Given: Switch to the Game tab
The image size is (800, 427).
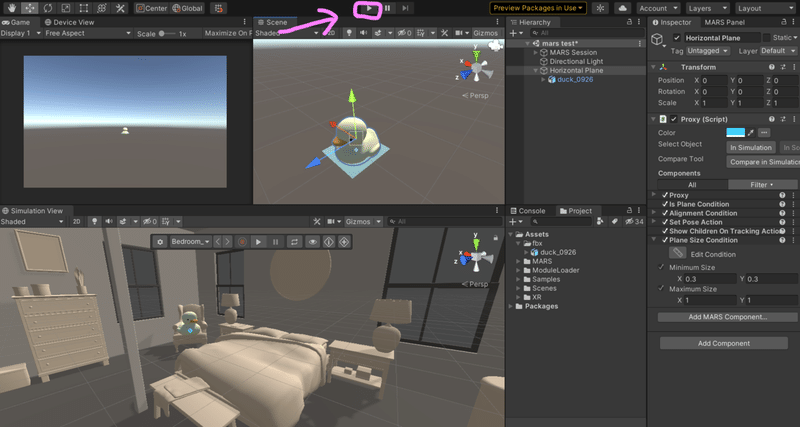Looking at the screenshot, I should point(19,22).
